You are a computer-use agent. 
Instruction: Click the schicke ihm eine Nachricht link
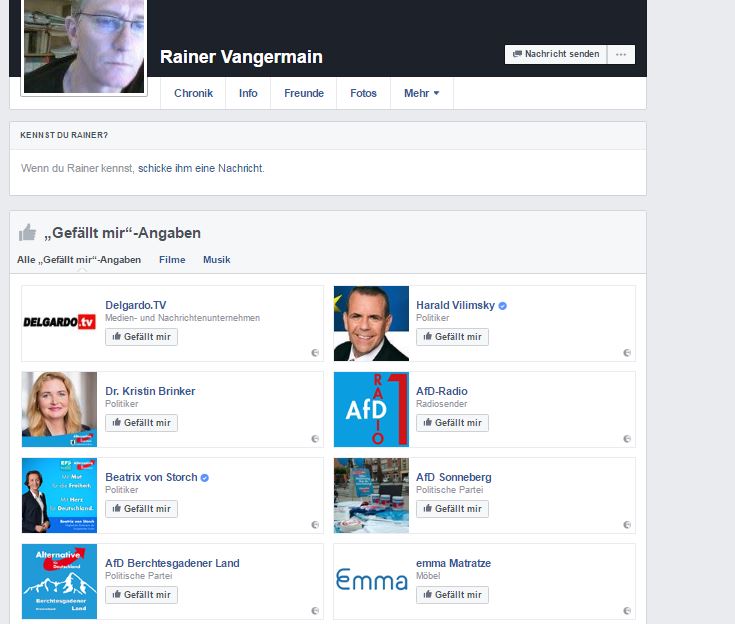pos(201,168)
